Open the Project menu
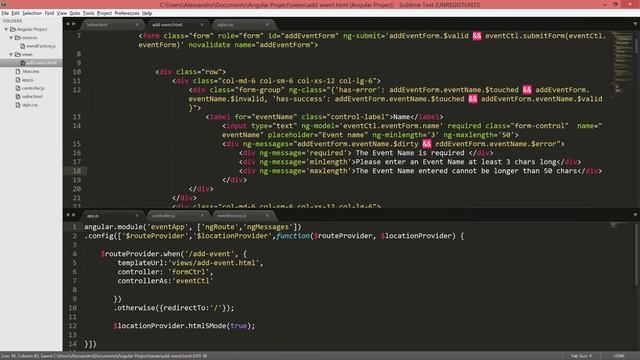The height and width of the screenshot is (360, 640). click(104, 13)
